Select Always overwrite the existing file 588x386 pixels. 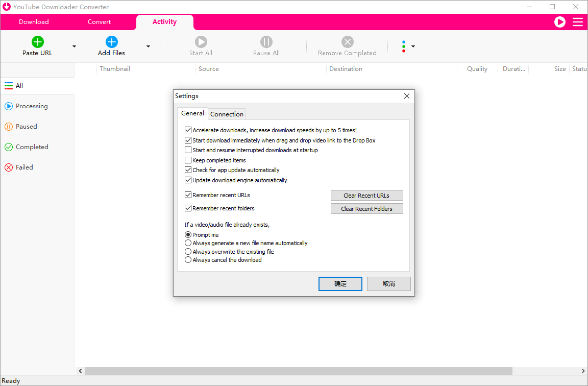click(188, 251)
